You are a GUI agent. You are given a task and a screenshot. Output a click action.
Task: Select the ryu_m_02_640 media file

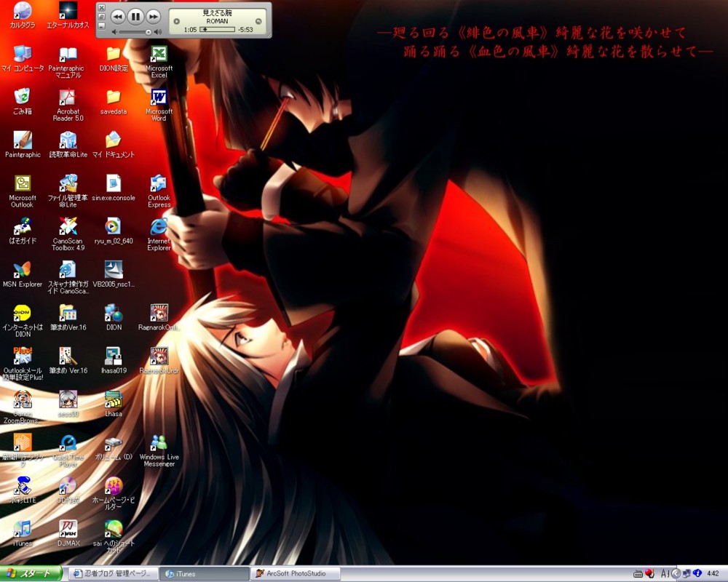[114, 231]
